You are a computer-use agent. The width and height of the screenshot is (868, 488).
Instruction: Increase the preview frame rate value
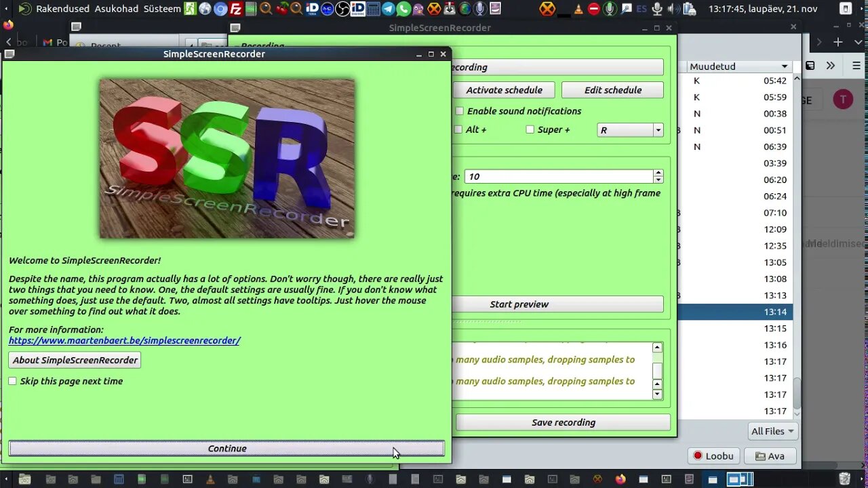tap(658, 173)
